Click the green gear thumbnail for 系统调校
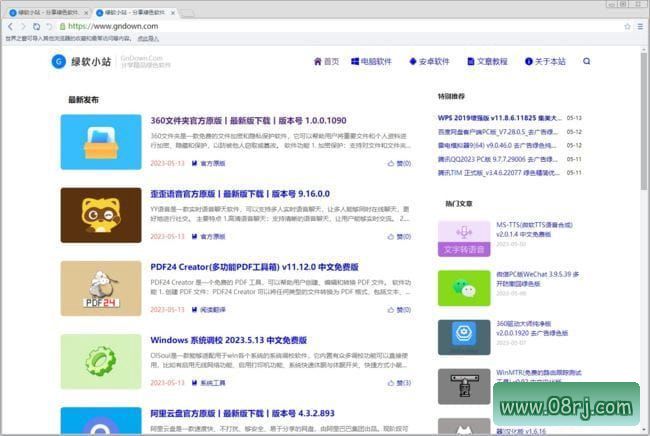This screenshot has height=436, width=650. coord(101,362)
